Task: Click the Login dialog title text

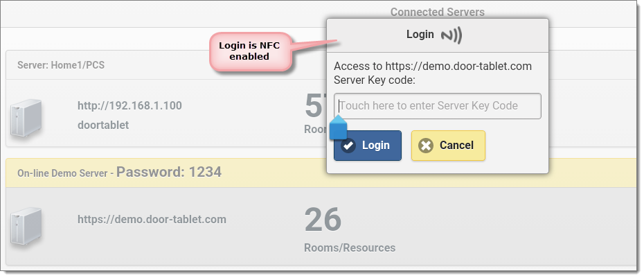Action: [x=420, y=35]
